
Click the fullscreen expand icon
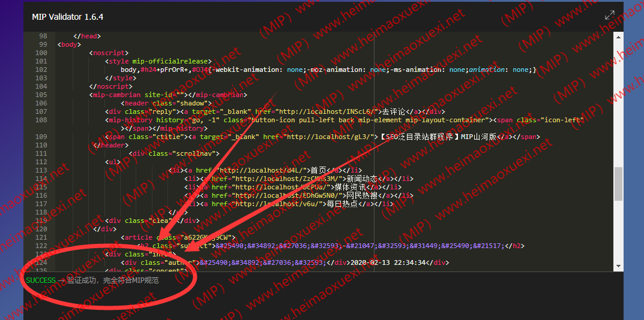click(x=609, y=16)
